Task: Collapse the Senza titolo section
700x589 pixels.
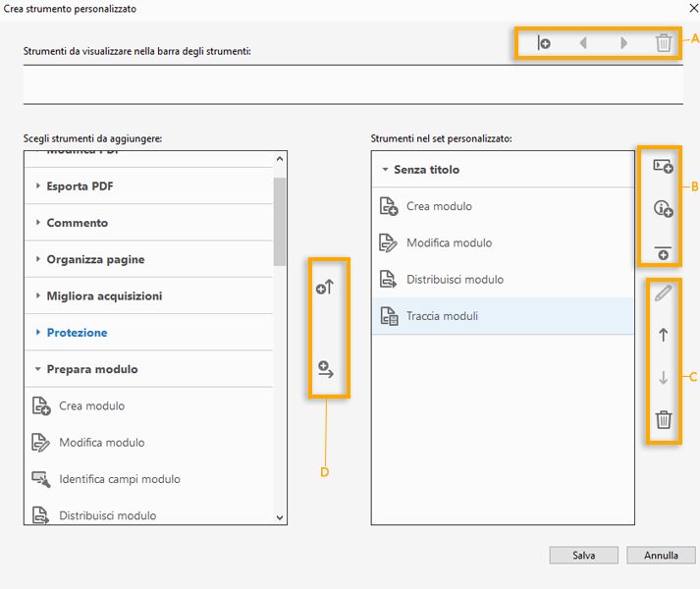Action: [426, 170]
